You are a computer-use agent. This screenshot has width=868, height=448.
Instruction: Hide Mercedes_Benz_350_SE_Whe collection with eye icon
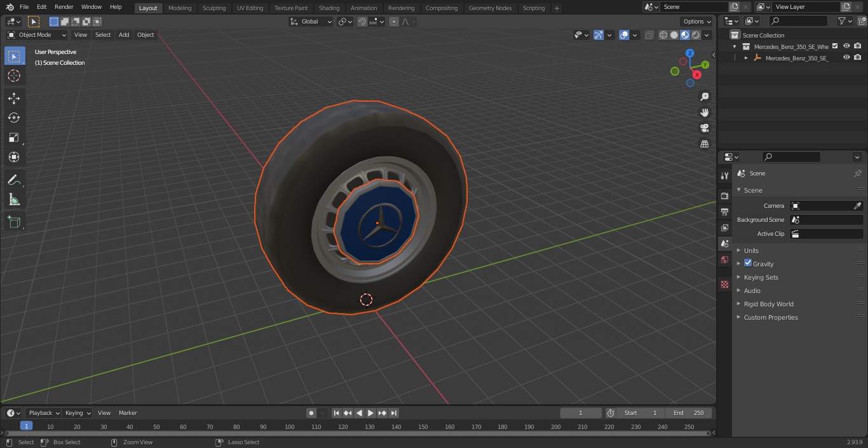click(846, 46)
